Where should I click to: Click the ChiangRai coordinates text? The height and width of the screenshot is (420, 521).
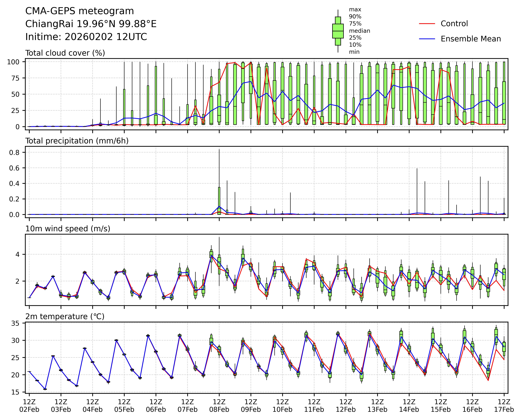click(91, 24)
